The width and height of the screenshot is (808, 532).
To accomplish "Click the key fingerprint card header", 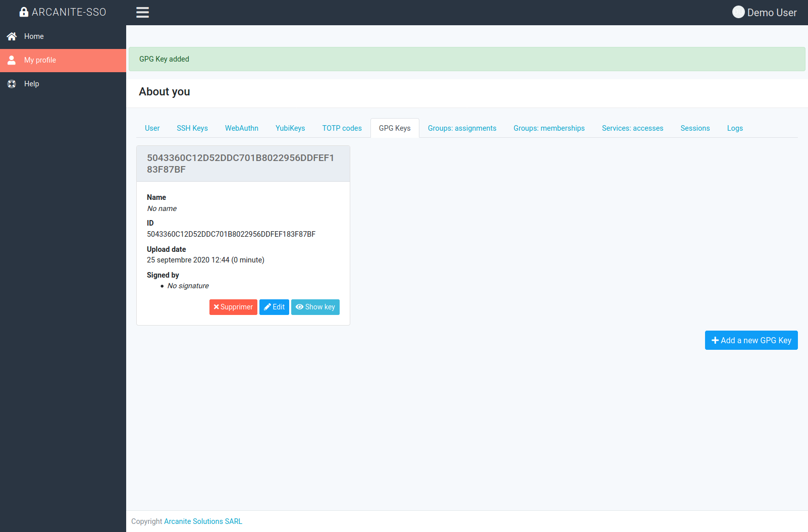I will (x=243, y=164).
